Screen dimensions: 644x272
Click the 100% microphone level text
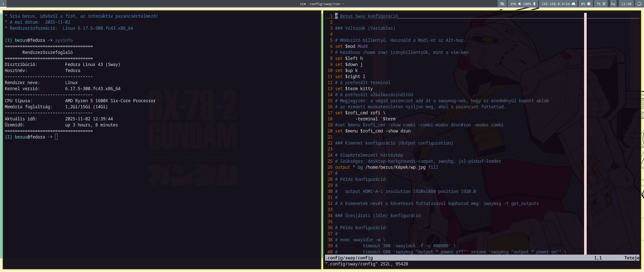[527, 4]
